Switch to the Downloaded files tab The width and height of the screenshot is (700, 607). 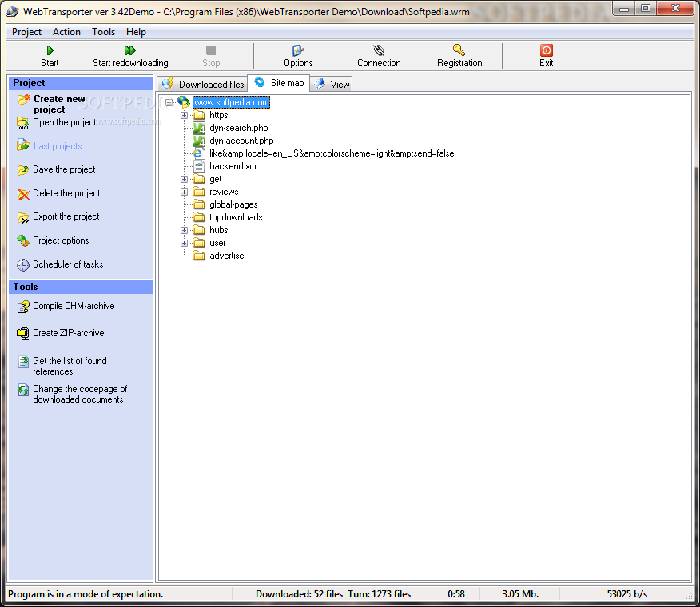pyautogui.click(x=202, y=85)
